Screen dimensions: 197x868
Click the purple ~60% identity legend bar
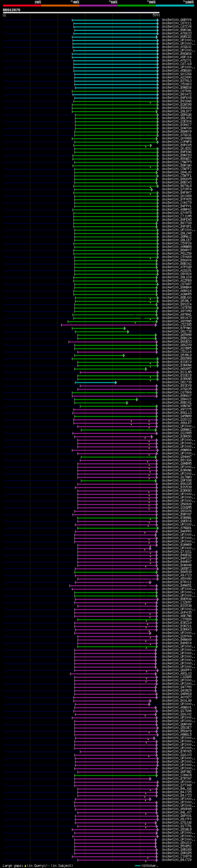[x=99, y=6]
